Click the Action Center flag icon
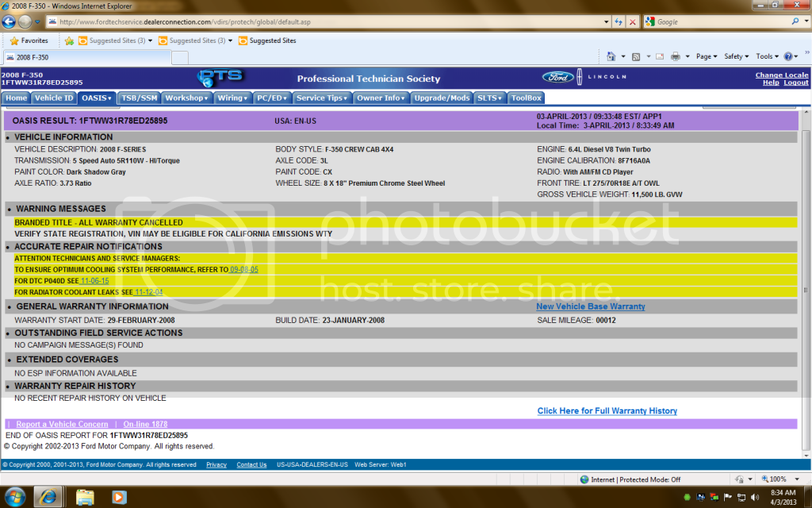 pyautogui.click(x=728, y=497)
